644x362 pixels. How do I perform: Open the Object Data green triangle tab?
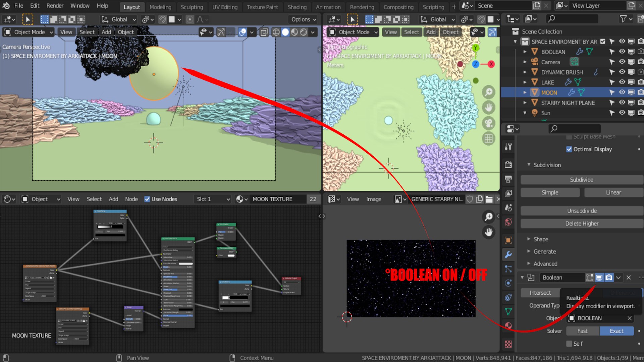click(x=508, y=311)
